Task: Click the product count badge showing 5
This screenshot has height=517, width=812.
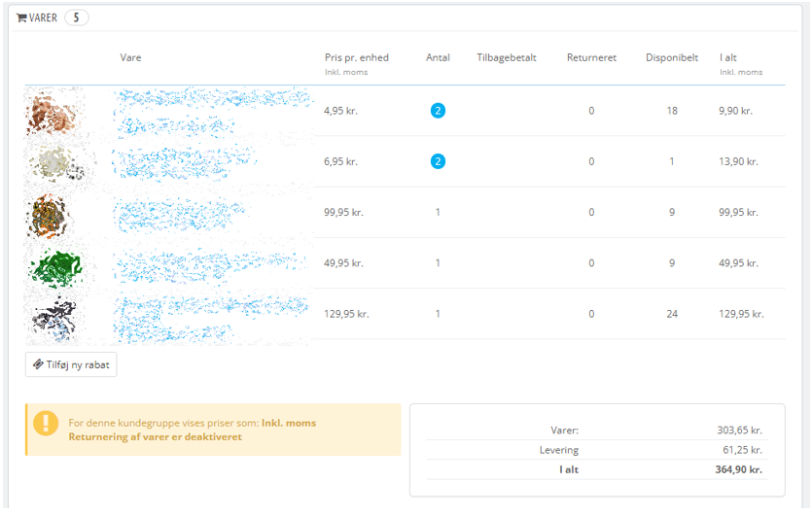Action: [x=76, y=18]
